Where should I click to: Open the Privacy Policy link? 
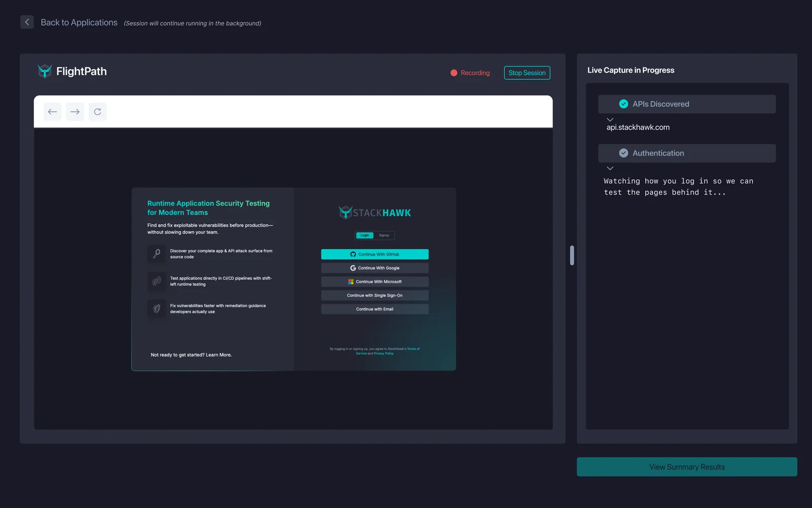tap(384, 354)
